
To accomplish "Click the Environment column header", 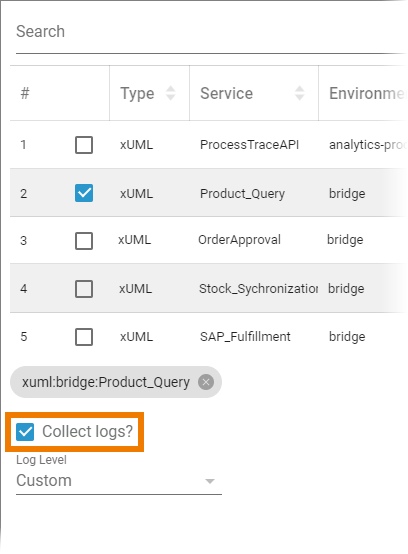I will [367, 94].
